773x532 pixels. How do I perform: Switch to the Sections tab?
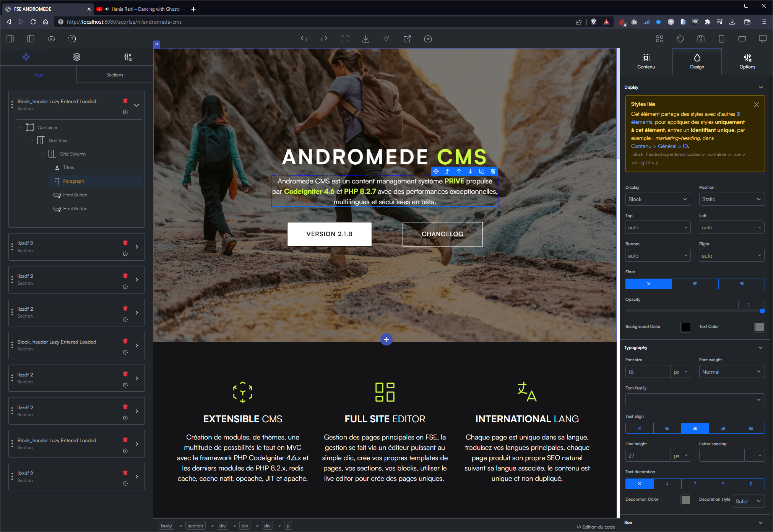coord(115,75)
